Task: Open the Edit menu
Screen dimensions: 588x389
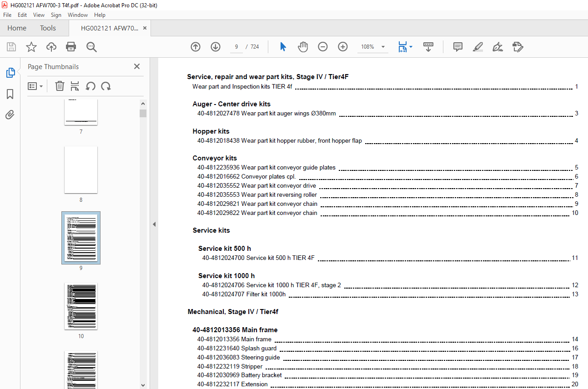Action: click(22, 15)
